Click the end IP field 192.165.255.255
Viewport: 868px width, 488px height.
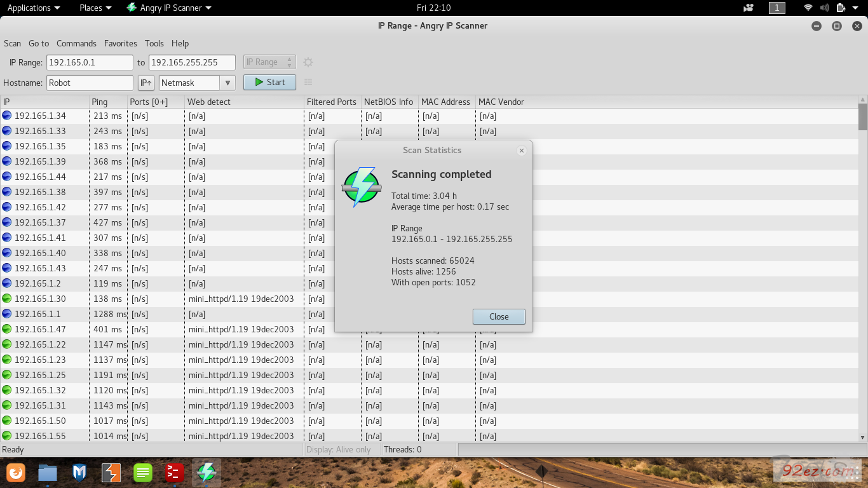(x=193, y=62)
